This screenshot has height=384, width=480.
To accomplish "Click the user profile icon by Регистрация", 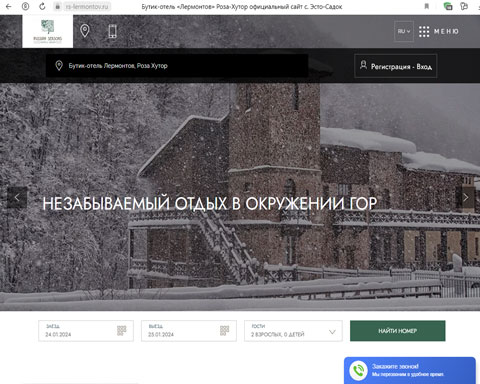I will (363, 65).
